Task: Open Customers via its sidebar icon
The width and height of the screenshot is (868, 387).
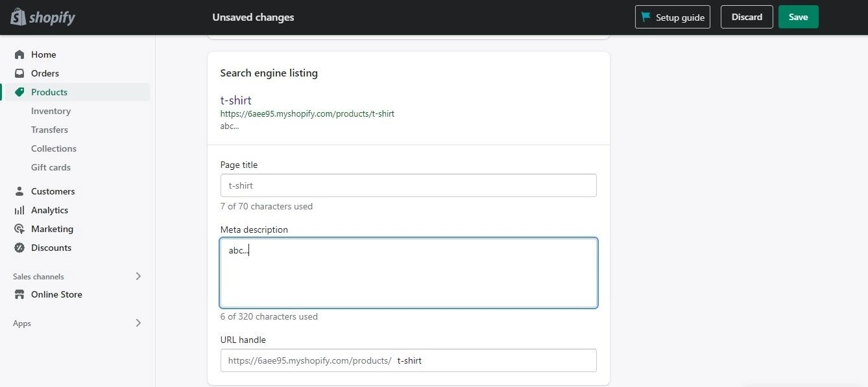Action: point(20,191)
